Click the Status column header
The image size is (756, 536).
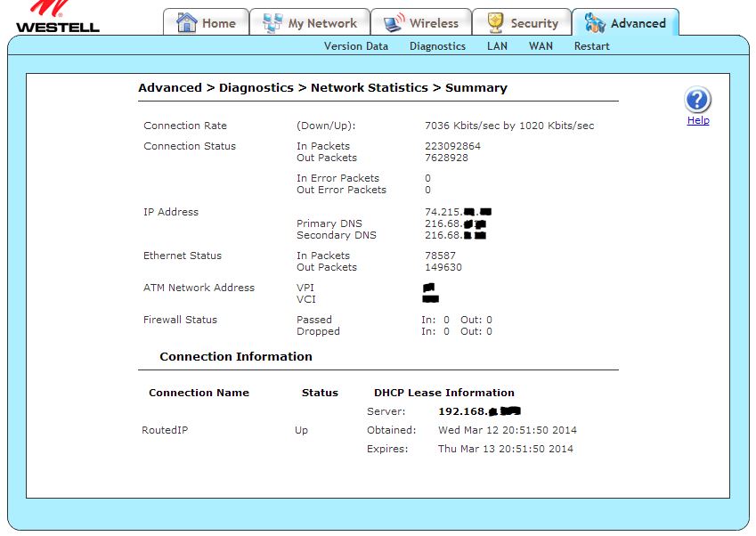(321, 393)
